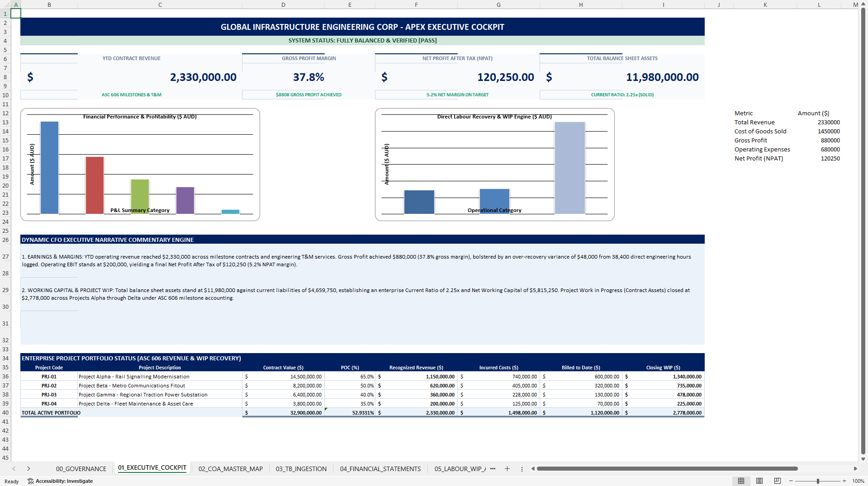
Task: Click the vertical scrollbar thumb
Action: click(x=863, y=231)
